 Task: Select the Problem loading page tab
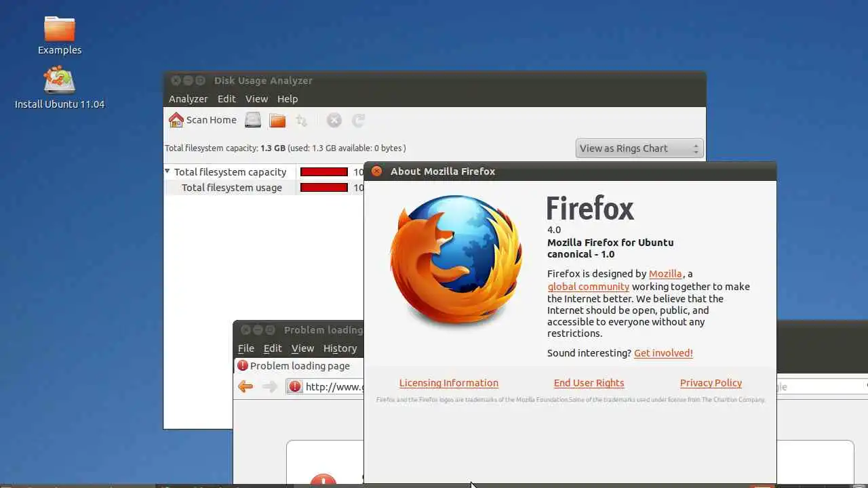tap(299, 366)
